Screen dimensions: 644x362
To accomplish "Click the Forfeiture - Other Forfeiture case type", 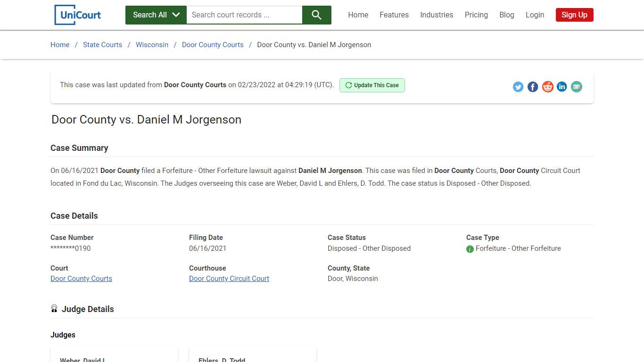I will pos(518,248).
